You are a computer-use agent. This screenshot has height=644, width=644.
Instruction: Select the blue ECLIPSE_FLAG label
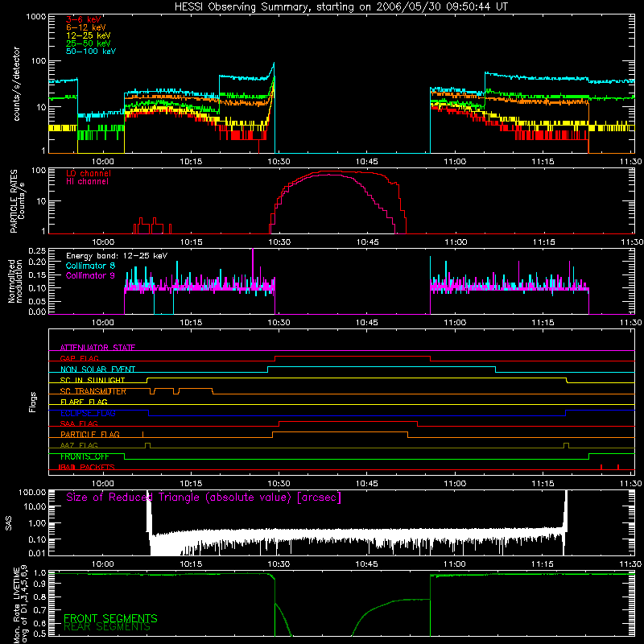click(x=88, y=413)
